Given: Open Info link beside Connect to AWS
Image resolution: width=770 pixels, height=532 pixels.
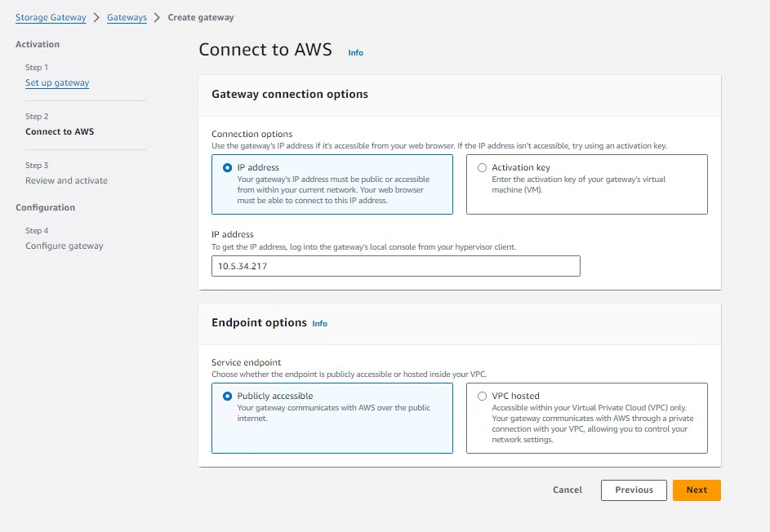Looking at the screenshot, I should 355,52.
